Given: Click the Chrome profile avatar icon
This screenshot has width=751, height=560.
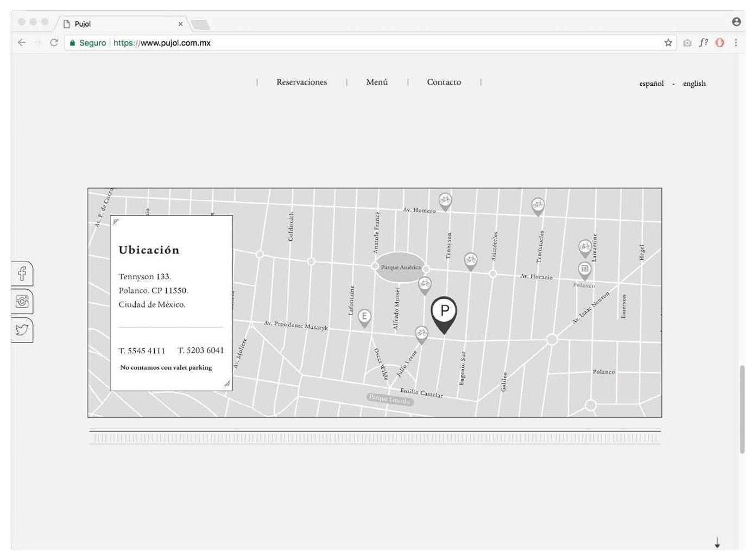Looking at the screenshot, I should coord(736,22).
